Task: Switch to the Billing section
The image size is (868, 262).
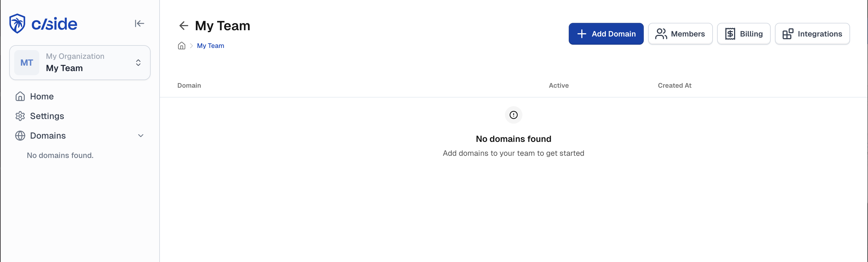Action: [744, 33]
